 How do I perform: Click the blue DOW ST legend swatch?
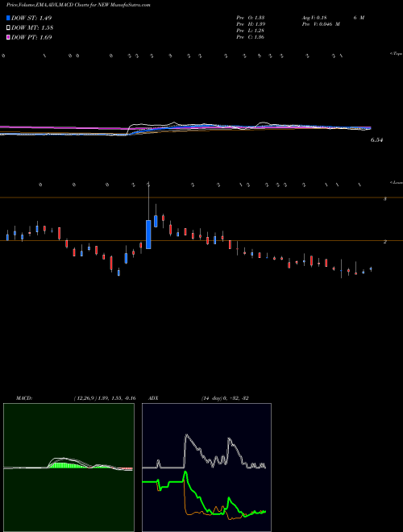click(x=8, y=18)
